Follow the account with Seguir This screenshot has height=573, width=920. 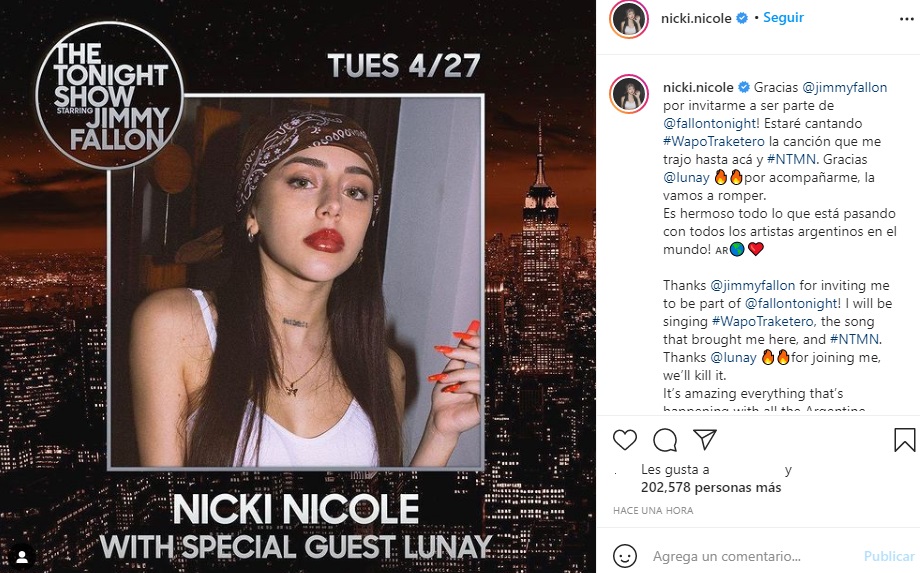[x=784, y=18]
